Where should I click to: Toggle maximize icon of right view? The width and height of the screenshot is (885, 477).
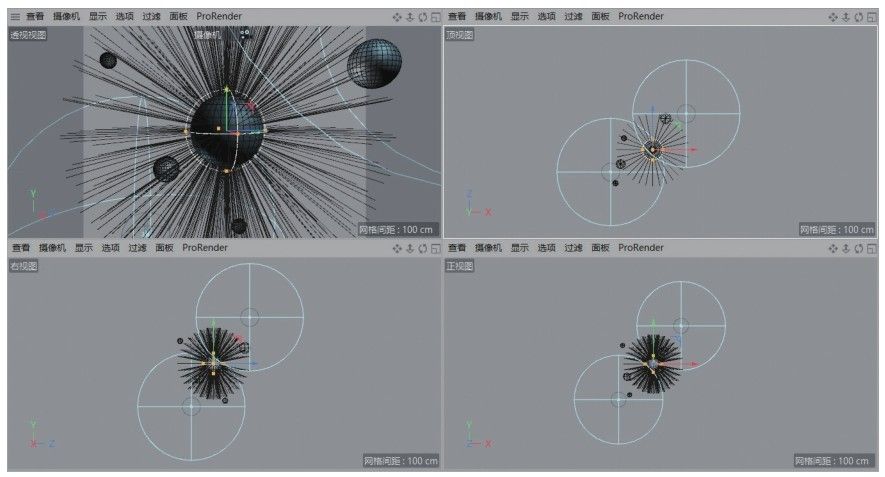click(x=436, y=248)
